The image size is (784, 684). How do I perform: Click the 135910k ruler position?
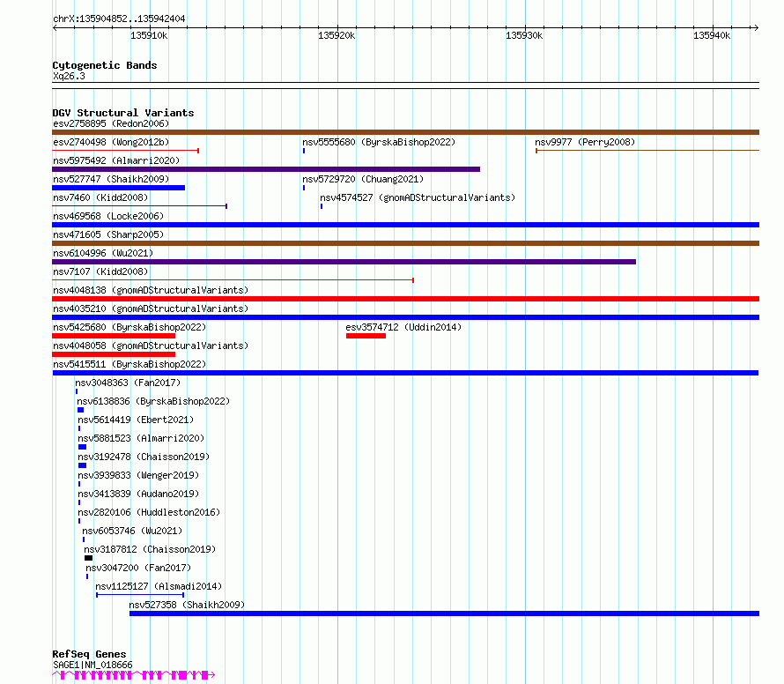click(149, 35)
